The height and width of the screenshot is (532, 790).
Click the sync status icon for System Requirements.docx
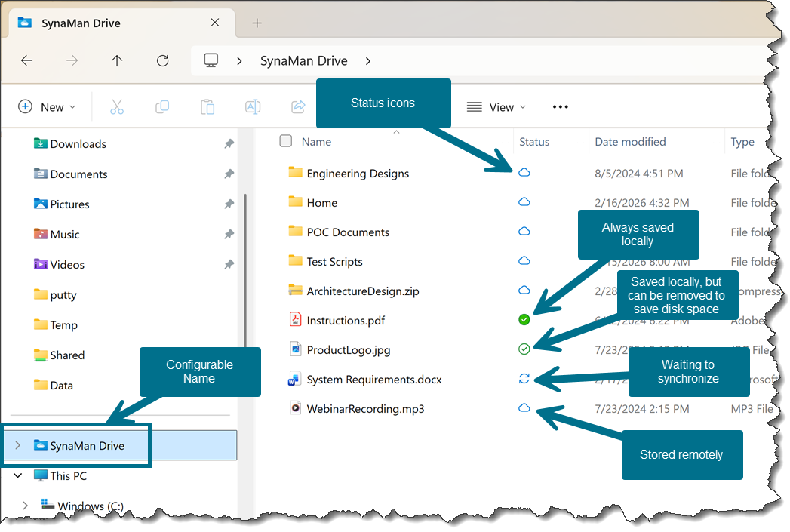524,379
